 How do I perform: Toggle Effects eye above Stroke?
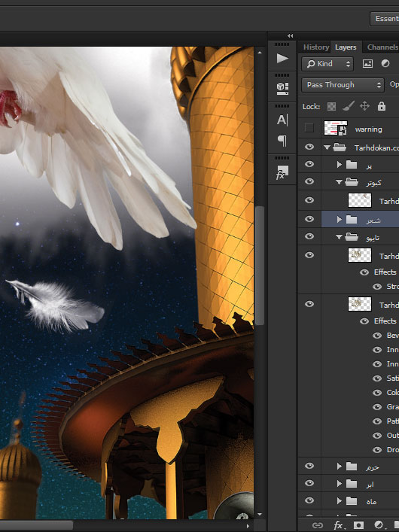click(364, 272)
